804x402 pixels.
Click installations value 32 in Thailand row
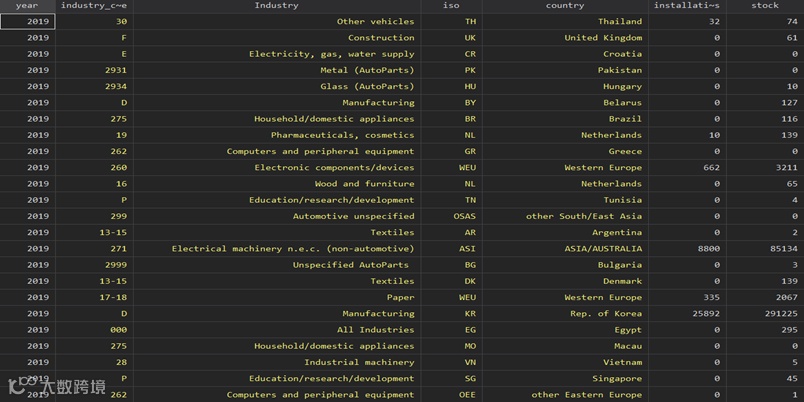(x=687, y=22)
